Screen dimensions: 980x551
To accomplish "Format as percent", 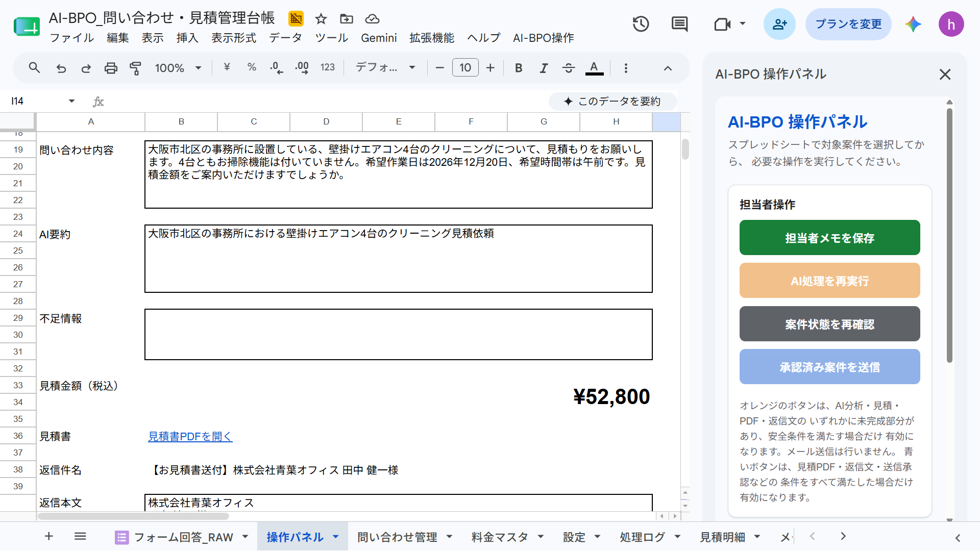I will (x=252, y=67).
